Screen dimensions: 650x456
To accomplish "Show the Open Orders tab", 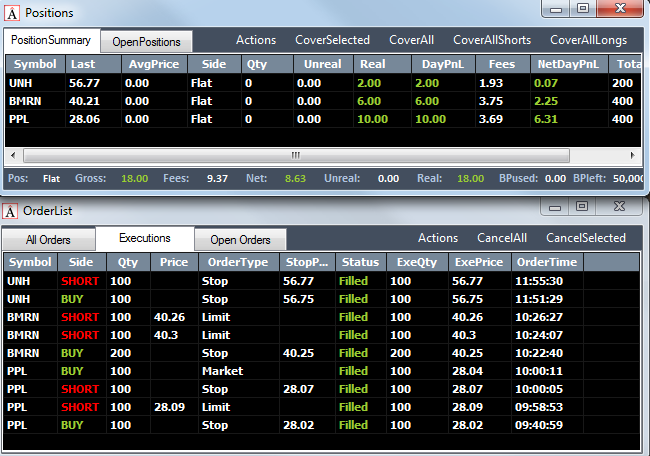I will 240,240.
